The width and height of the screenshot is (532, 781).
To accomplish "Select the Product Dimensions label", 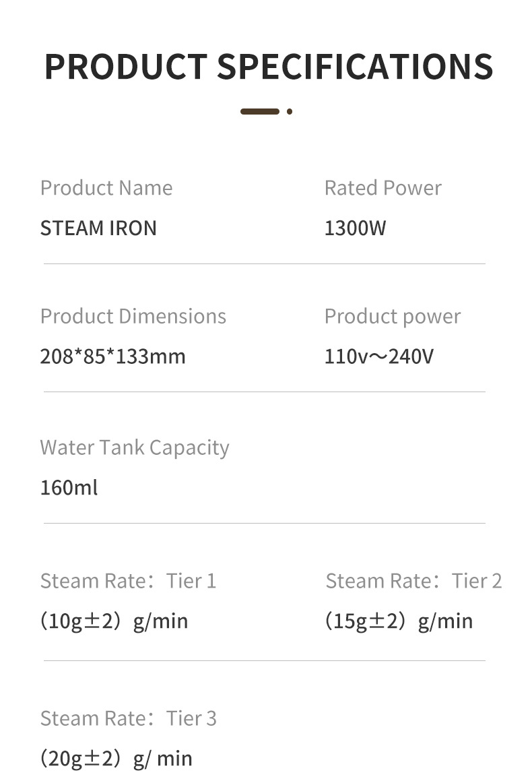I will pos(133,316).
